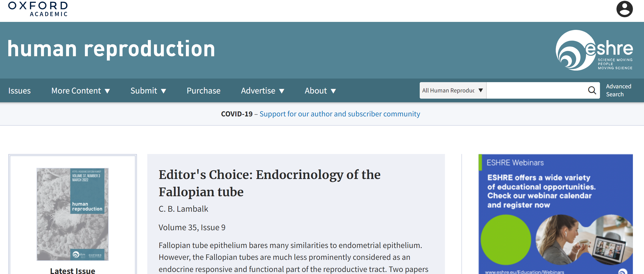
Task: Open the Oxford Academic logo
Action: pyautogui.click(x=38, y=9)
